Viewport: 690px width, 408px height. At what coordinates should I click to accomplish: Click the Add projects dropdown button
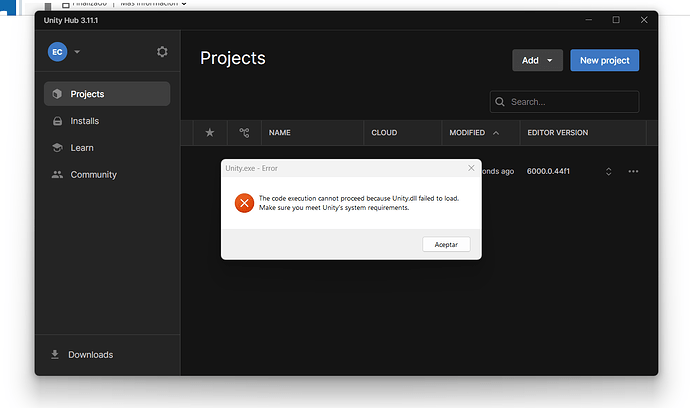click(537, 60)
